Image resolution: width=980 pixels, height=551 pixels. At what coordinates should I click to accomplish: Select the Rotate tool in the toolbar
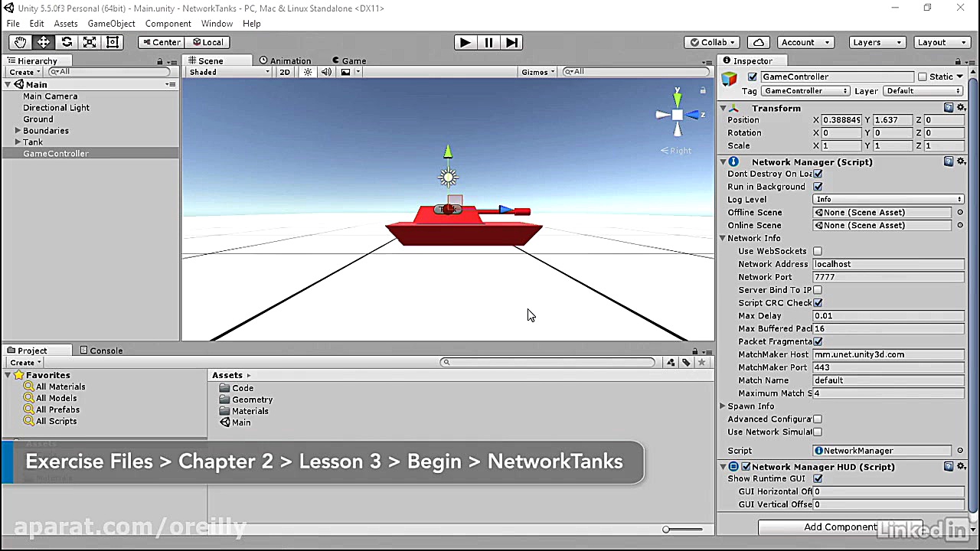click(x=67, y=42)
